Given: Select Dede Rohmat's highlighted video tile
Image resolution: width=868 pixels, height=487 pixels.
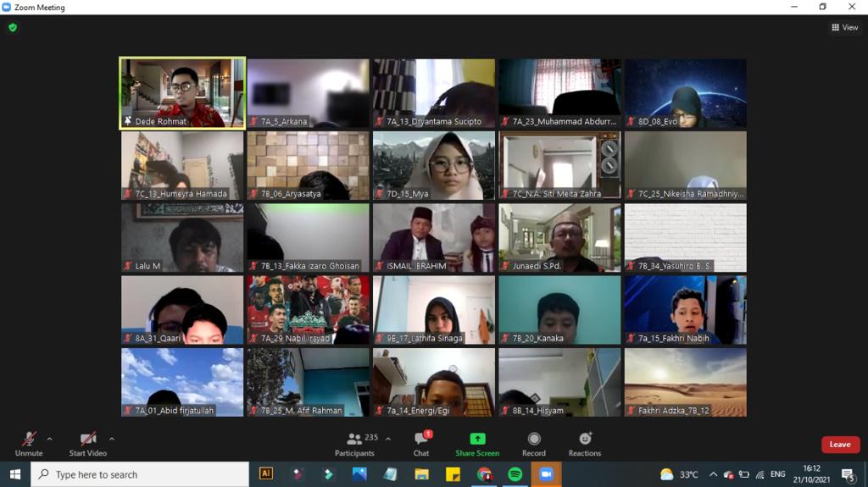Looking at the screenshot, I should click(182, 93).
